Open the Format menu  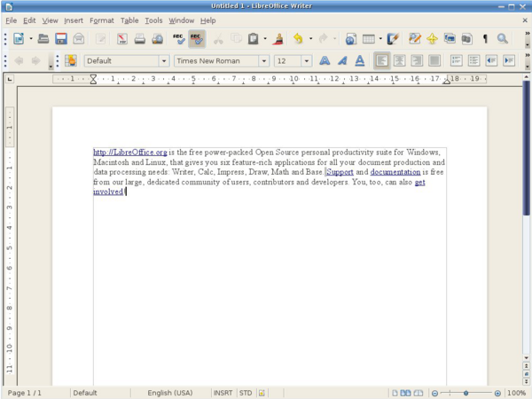(x=101, y=20)
